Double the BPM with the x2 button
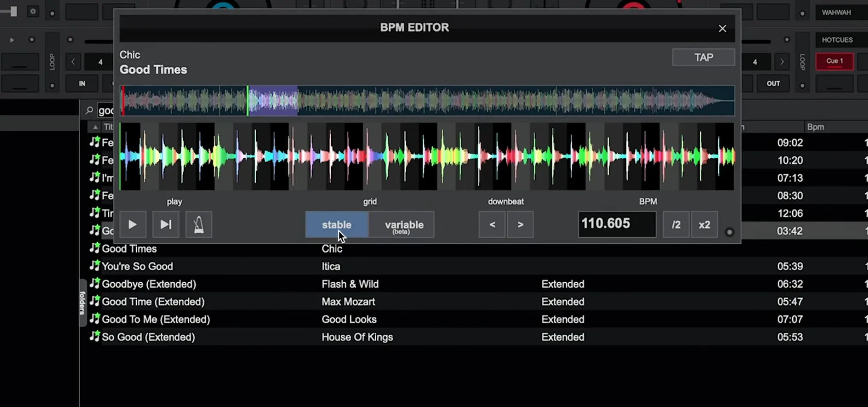 (704, 224)
